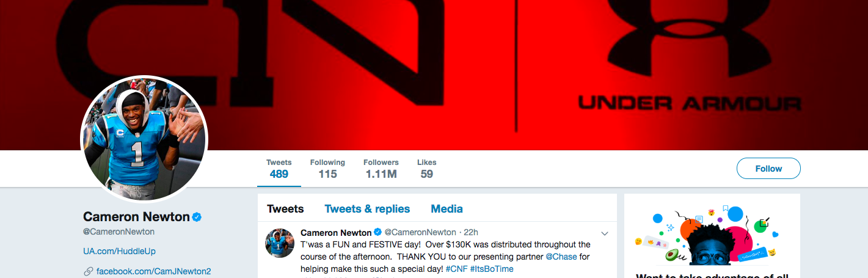Visit the facebook.com/CamJNewton2 link

click(x=154, y=271)
